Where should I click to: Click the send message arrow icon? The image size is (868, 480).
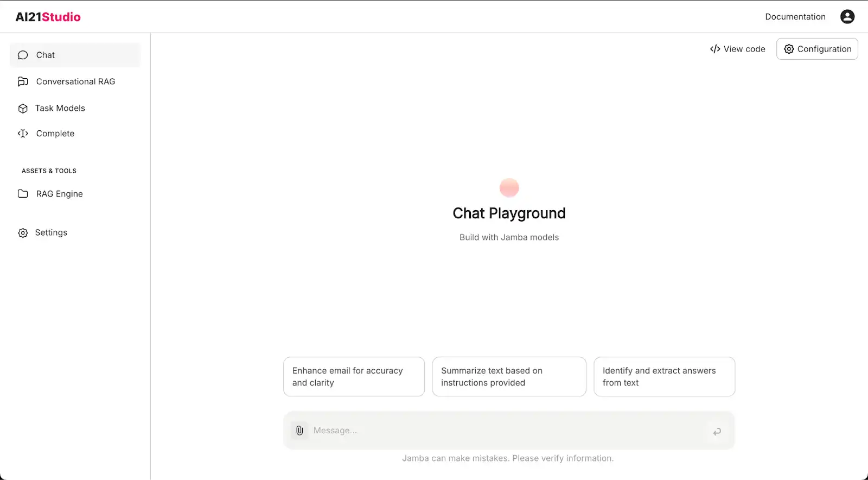tap(717, 431)
